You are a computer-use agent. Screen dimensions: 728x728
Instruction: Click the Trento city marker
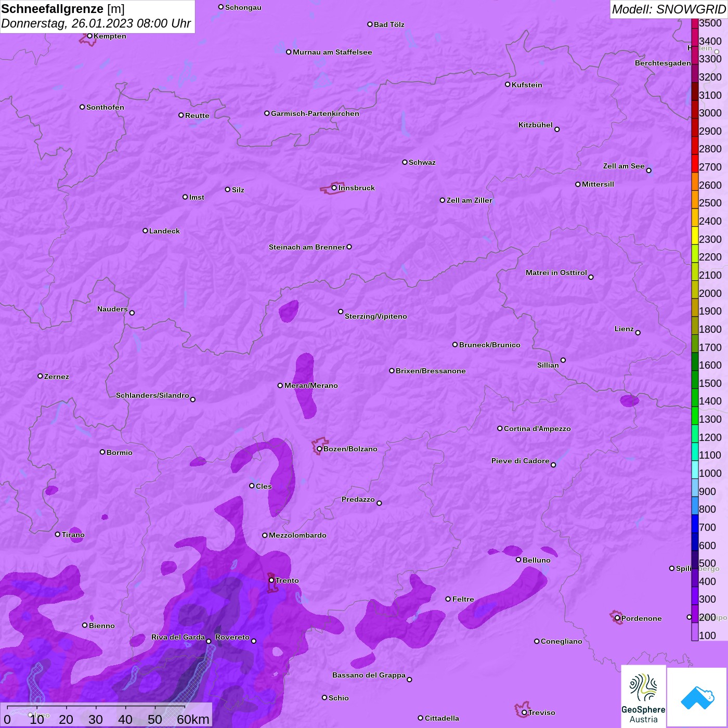[x=271, y=580]
